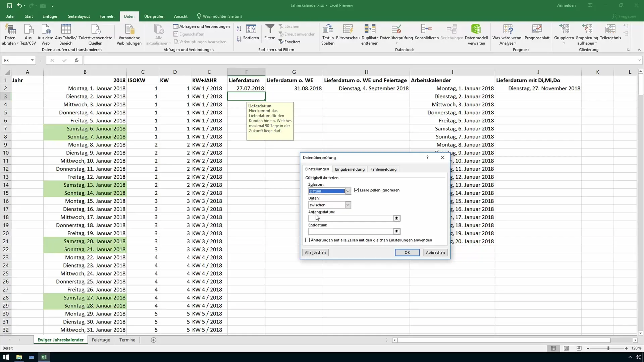Click Alle löschen button
The image size is (644, 362).
pyautogui.click(x=315, y=252)
